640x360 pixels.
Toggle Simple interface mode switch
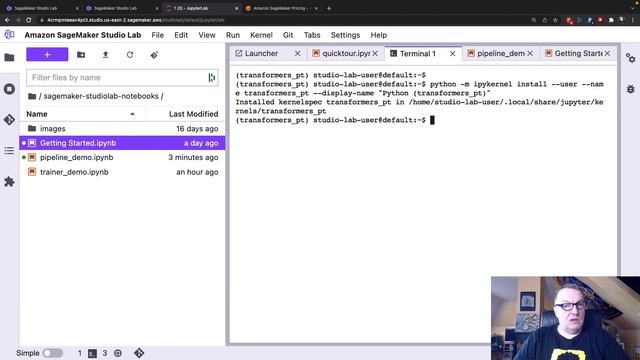pyautogui.click(x=53, y=353)
